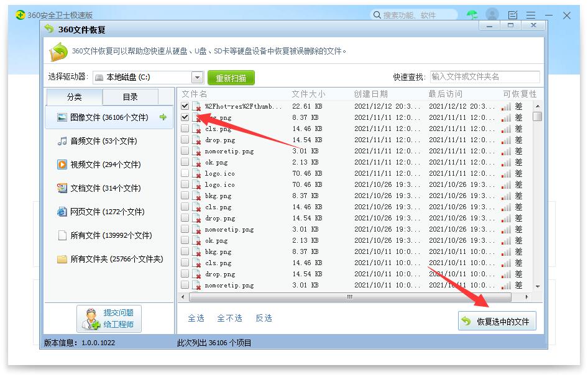Select the all files blank page icon
Screen dimensions: 588x375
pyautogui.click(x=62, y=235)
